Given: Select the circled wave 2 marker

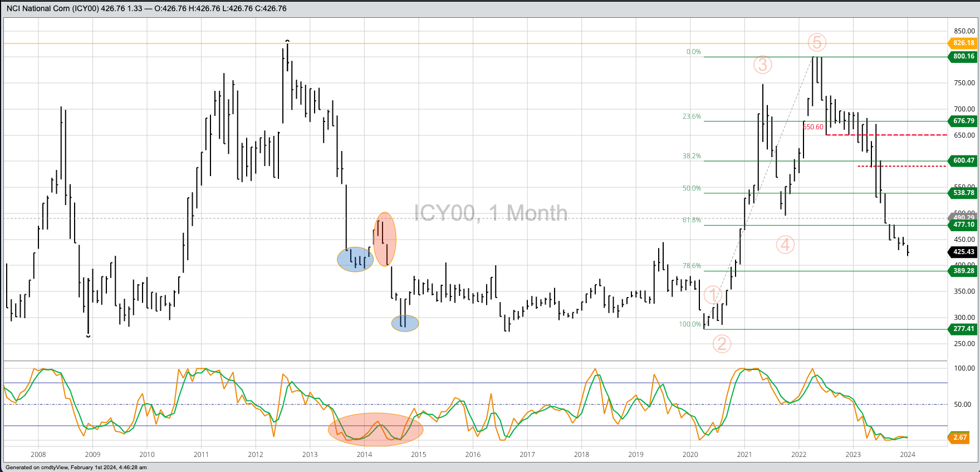Looking at the screenshot, I should [x=722, y=344].
